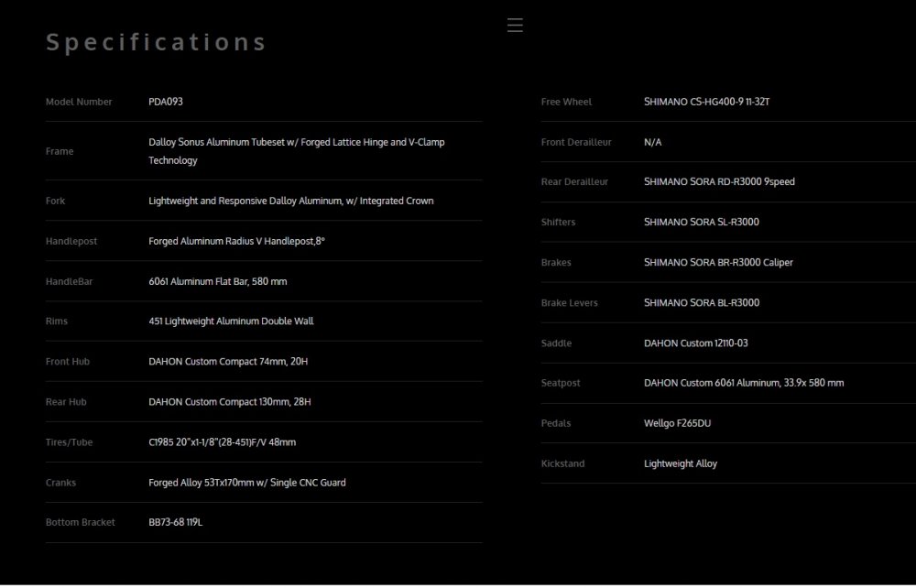916x588 pixels.
Task: Click the Kickstand label
Action: click(562, 463)
